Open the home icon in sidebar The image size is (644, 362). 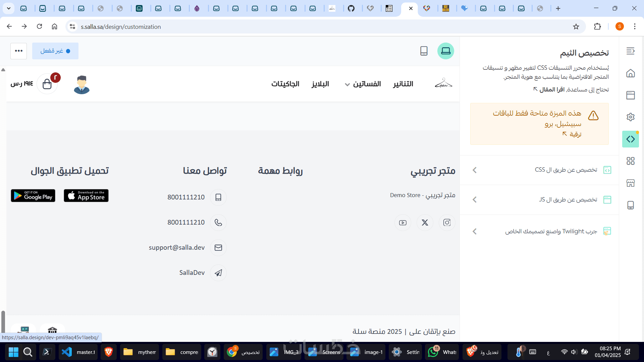coord(630,73)
